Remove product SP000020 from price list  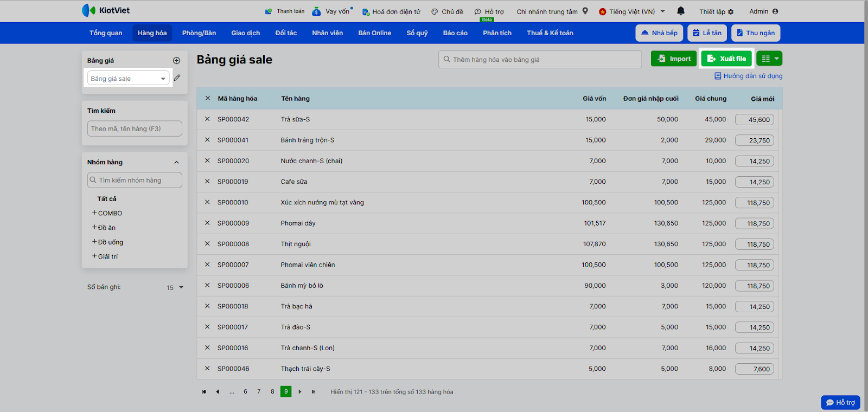point(207,160)
